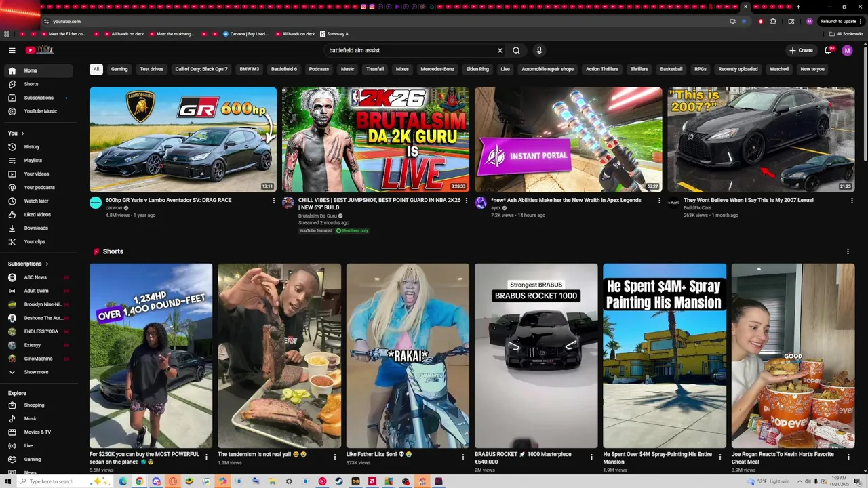This screenshot has height=488, width=868.
Task: Open Liked videos
Action: coord(38,215)
